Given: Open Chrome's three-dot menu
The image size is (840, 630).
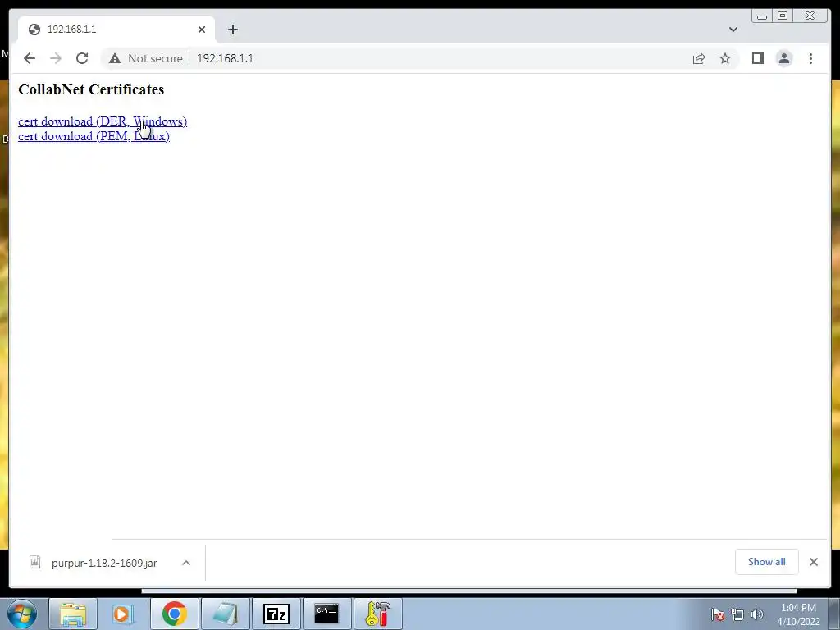Looking at the screenshot, I should click(x=810, y=58).
